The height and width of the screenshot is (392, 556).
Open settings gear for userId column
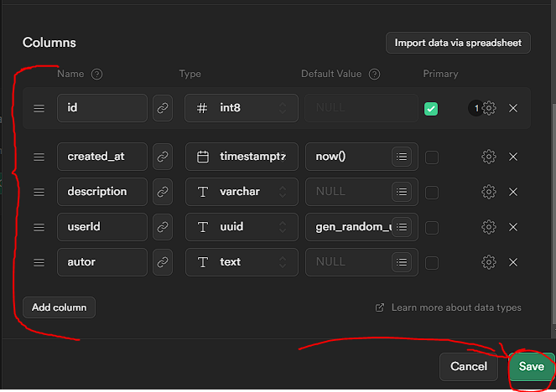(x=489, y=227)
